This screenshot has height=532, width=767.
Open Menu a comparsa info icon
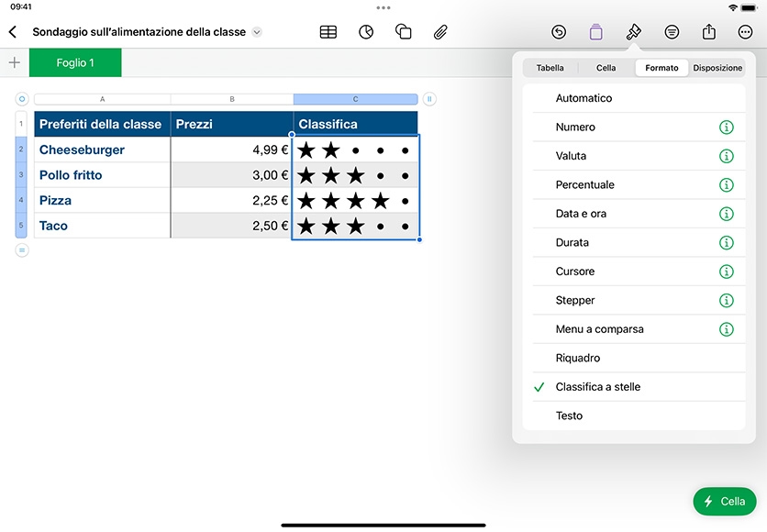pyautogui.click(x=727, y=329)
